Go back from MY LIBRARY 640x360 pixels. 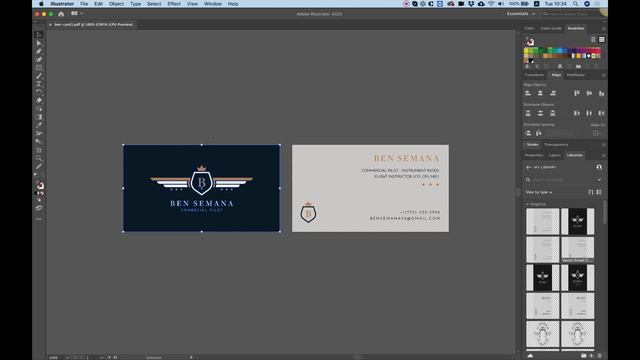coord(529,167)
